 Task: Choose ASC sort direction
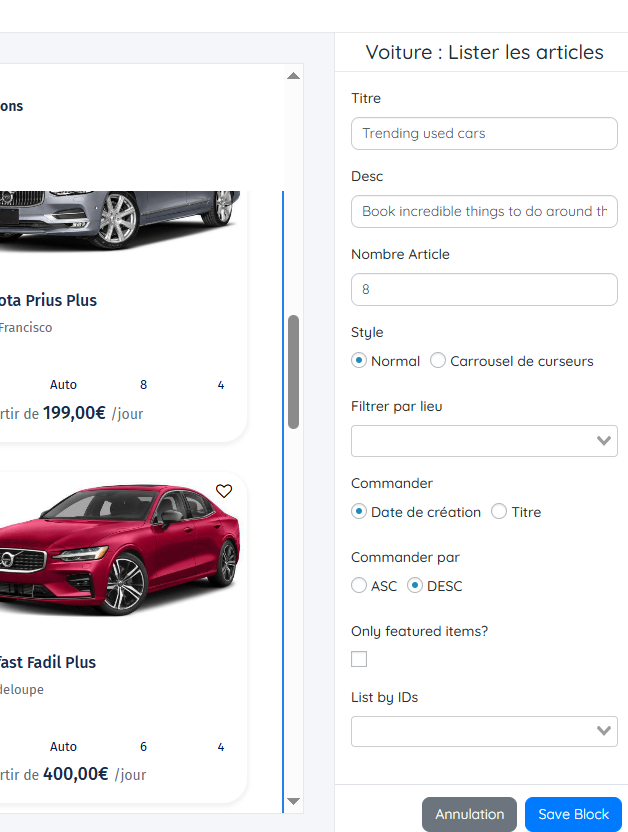click(359, 586)
